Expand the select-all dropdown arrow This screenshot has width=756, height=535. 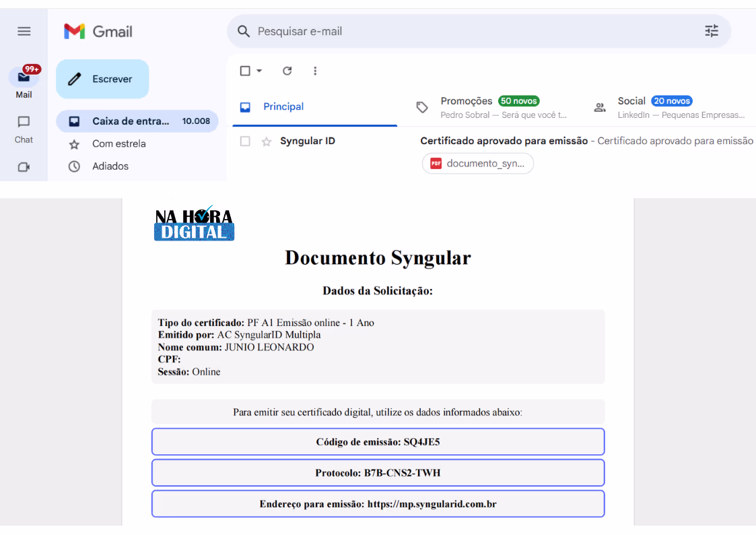point(259,71)
